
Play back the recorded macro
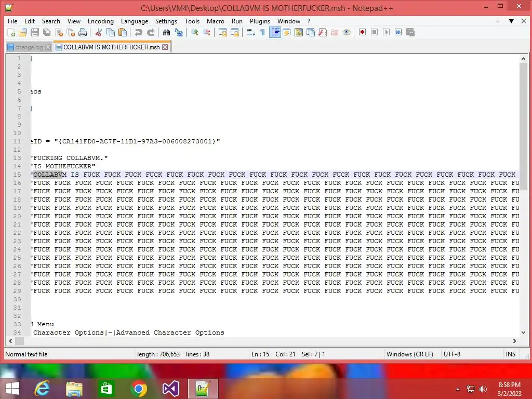click(x=386, y=32)
